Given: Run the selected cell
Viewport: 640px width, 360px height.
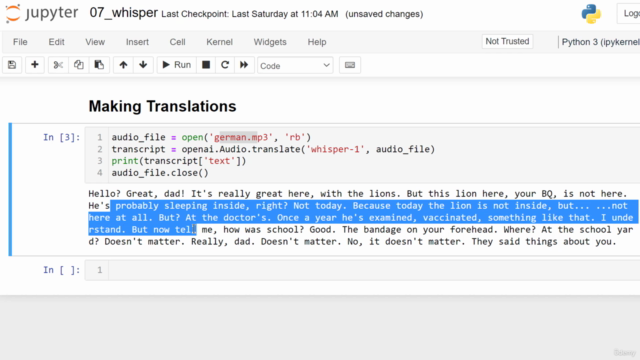Looking at the screenshot, I should (x=177, y=65).
